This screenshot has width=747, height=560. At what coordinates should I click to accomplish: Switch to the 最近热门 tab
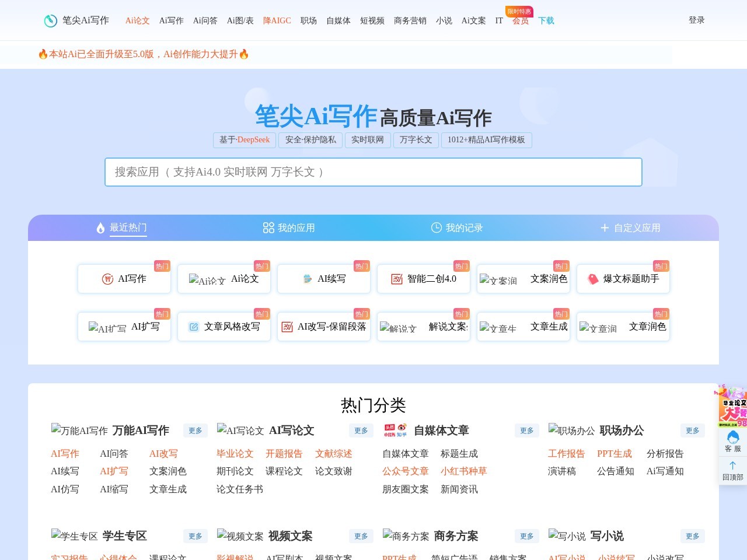(122, 228)
